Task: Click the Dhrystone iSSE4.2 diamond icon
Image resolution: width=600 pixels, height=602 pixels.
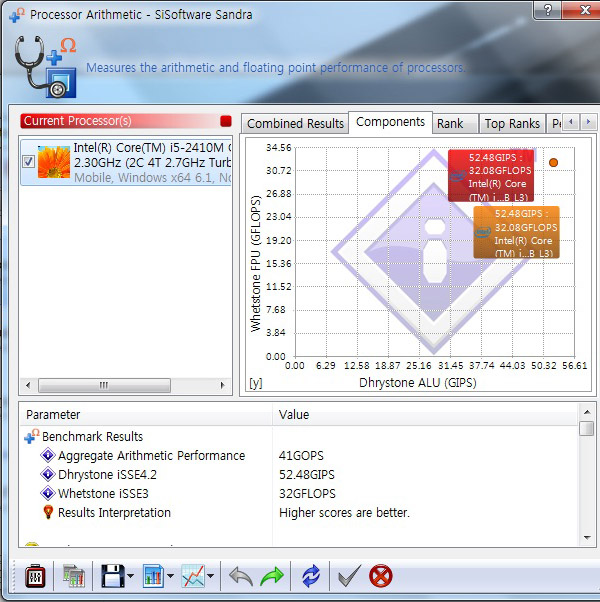Action: 48,474
